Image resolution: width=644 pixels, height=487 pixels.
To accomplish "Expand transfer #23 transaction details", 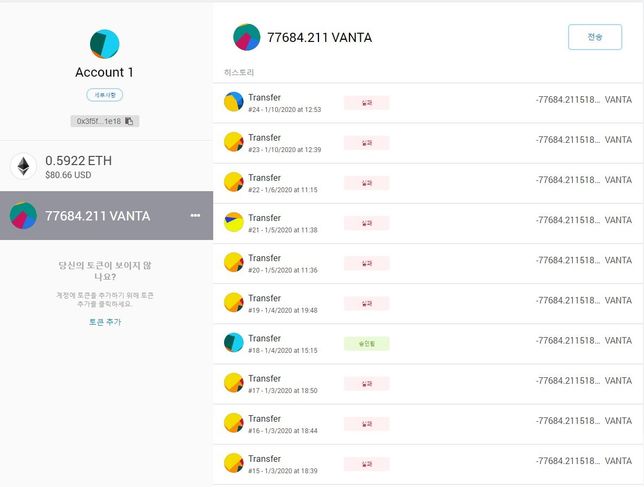I will coord(427,142).
